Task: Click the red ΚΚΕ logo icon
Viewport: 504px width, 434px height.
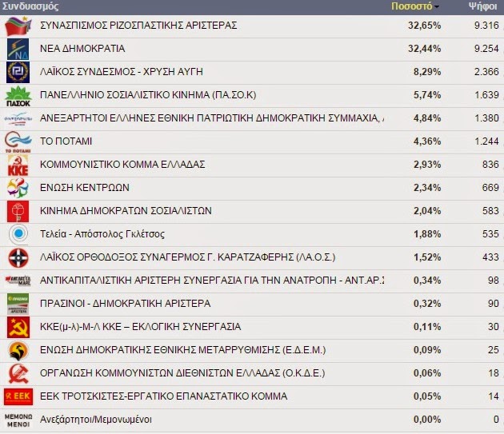Action: pos(18,165)
